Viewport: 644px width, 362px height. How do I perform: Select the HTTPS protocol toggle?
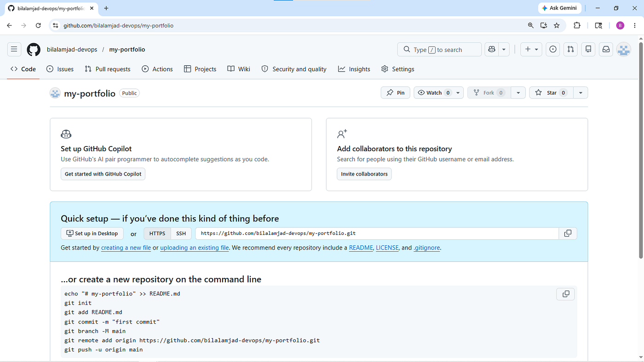157,233
